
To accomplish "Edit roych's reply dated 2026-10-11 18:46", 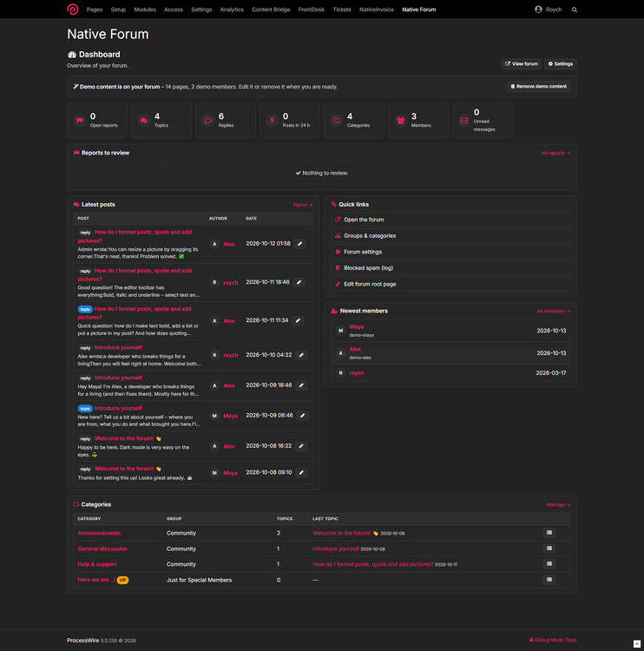I will coord(299,282).
